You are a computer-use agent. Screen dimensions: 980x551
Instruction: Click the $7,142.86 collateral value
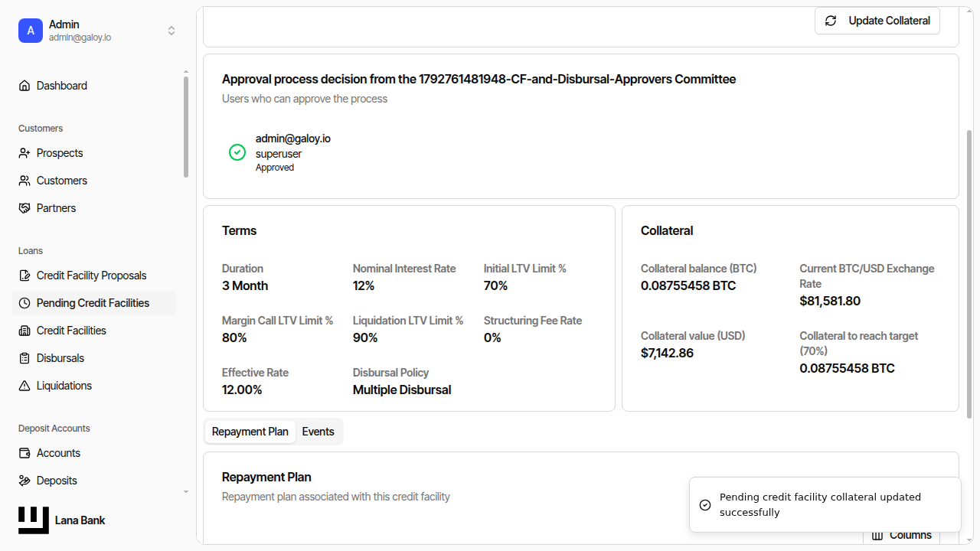click(667, 353)
